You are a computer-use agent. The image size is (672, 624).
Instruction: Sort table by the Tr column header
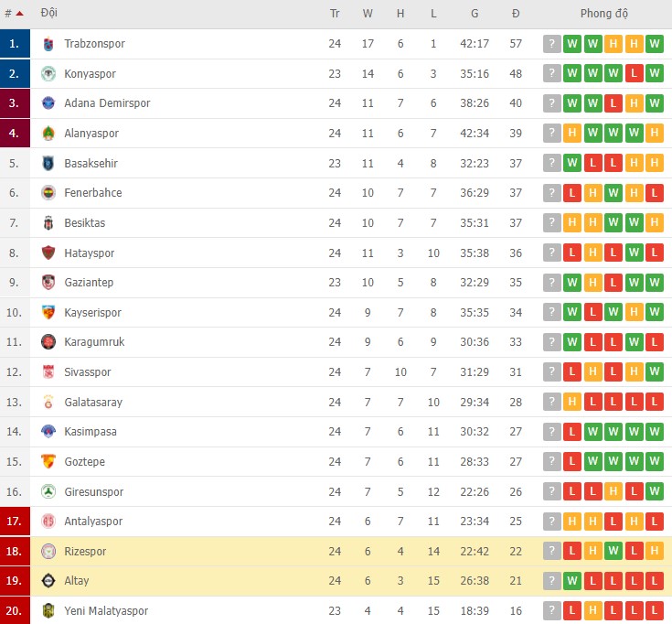(x=335, y=14)
